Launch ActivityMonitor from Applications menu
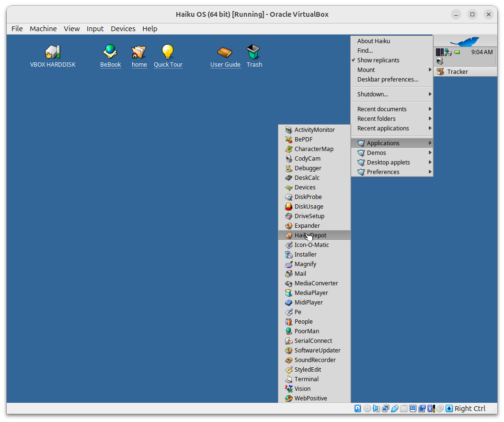 point(314,129)
